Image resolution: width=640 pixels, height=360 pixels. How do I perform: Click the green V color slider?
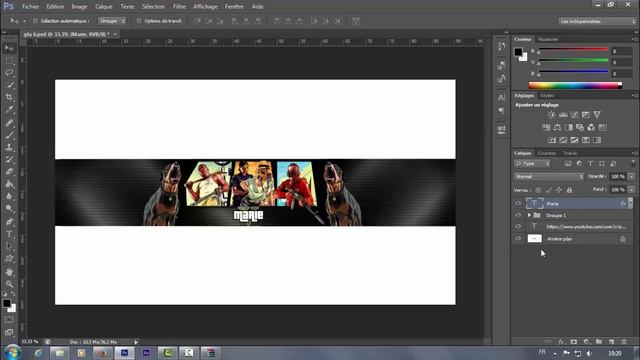click(573, 61)
